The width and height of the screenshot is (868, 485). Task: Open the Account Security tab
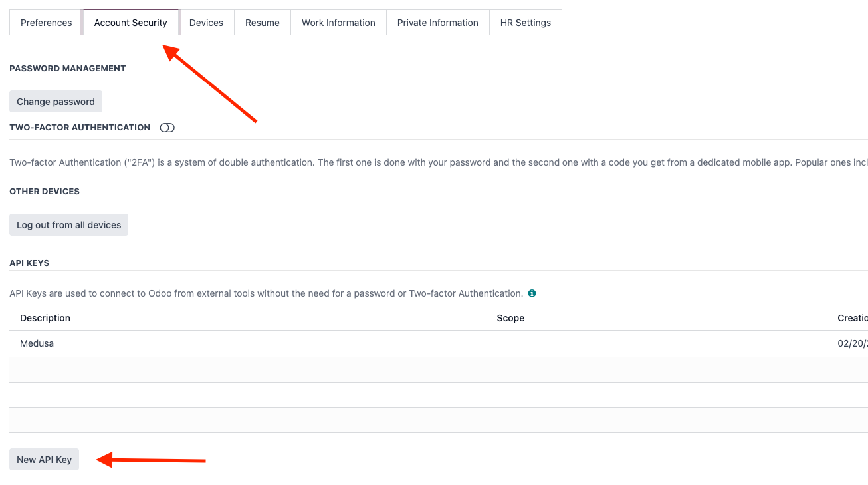pos(131,22)
